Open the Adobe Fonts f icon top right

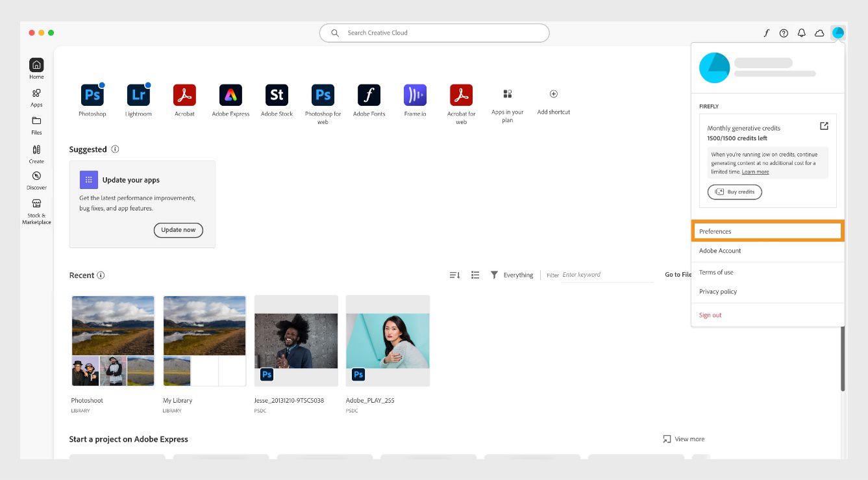tap(765, 32)
